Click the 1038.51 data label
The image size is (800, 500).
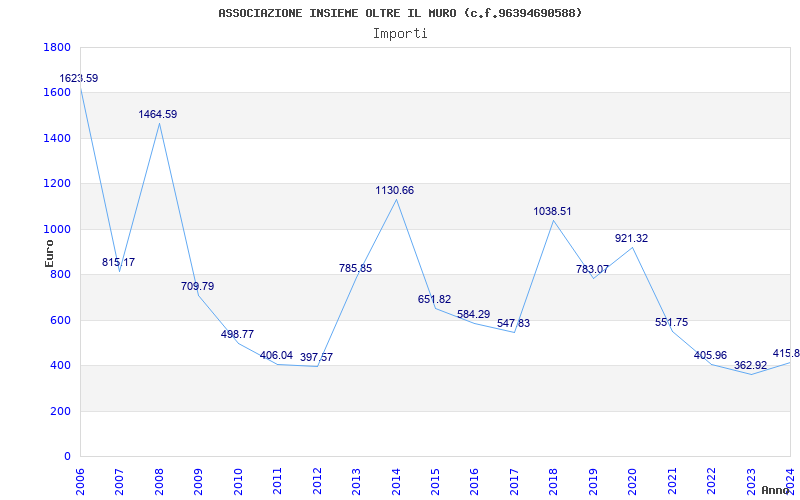(x=553, y=211)
